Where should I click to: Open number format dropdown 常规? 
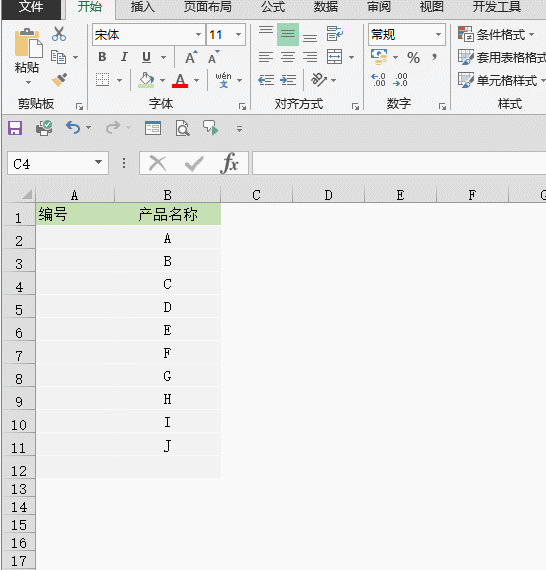pos(438,35)
